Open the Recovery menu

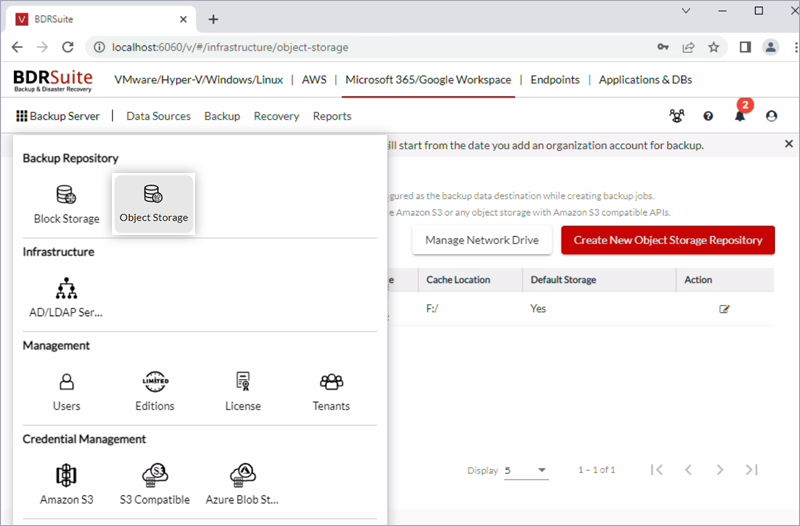[277, 116]
